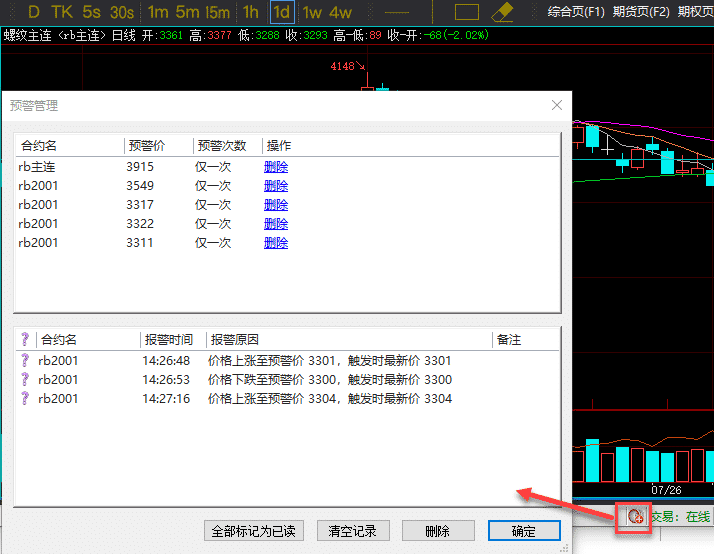Screen dimensions: 714x554
Task: Open the 综合页(F1) tab
Action: (577, 12)
